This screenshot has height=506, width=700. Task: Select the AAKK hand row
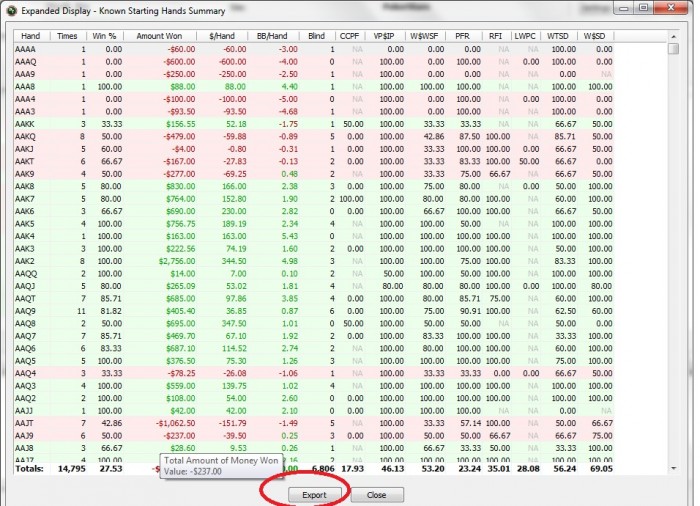point(314,124)
